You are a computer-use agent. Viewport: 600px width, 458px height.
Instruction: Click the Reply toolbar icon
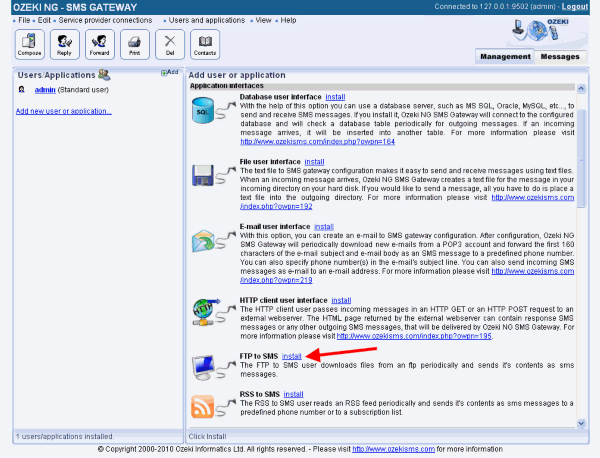pyautogui.click(x=64, y=45)
